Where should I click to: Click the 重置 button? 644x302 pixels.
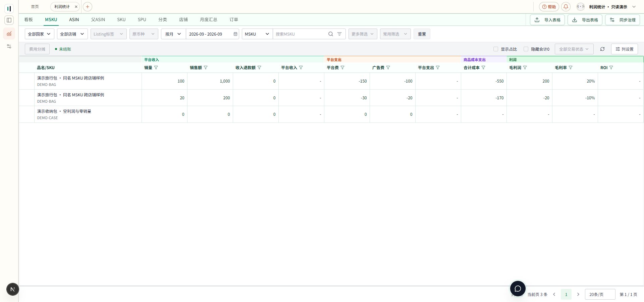click(422, 34)
